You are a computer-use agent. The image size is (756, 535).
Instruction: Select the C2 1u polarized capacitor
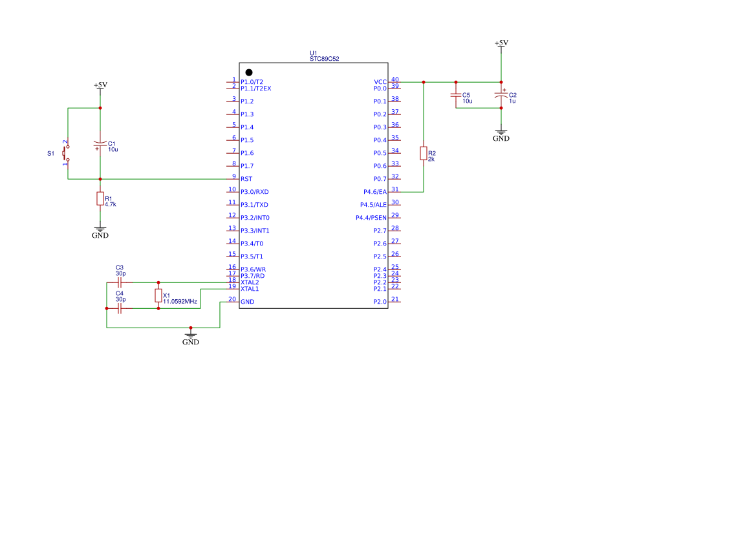pyautogui.click(x=501, y=95)
